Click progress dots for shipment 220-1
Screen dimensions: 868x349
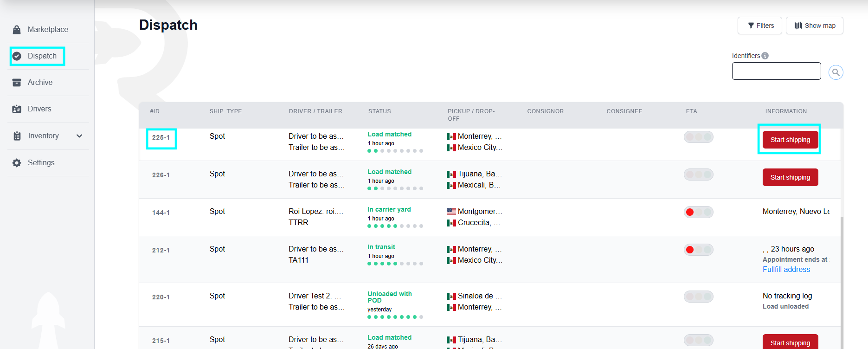(x=395, y=317)
